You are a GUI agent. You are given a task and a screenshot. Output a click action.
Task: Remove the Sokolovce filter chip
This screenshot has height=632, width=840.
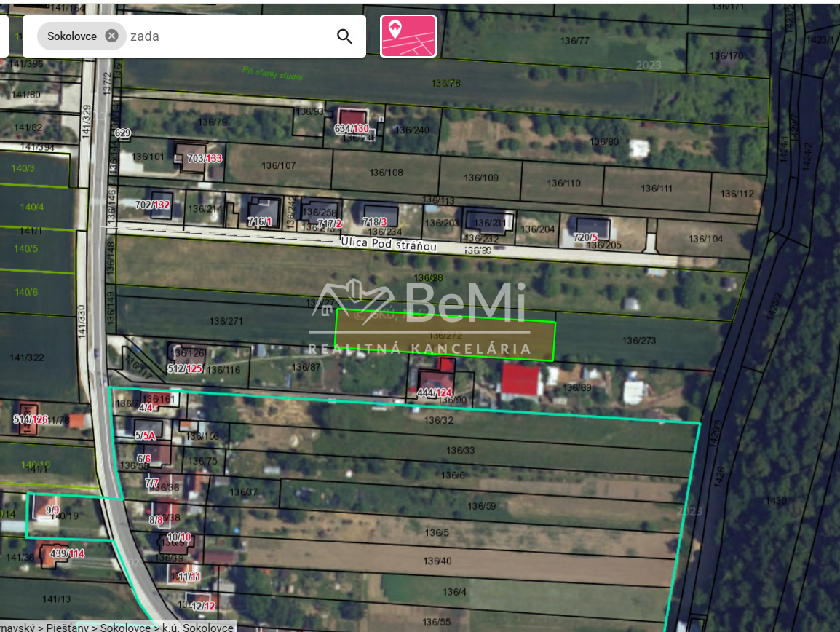point(112,35)
